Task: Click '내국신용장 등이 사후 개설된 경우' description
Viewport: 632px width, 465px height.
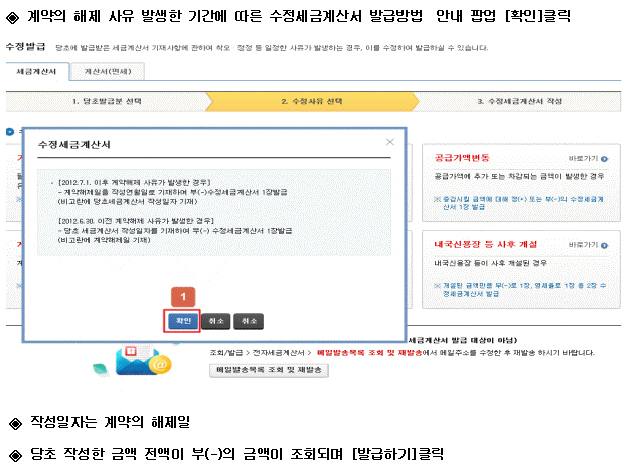Action: pyautogui.click(x=491, y=263)
